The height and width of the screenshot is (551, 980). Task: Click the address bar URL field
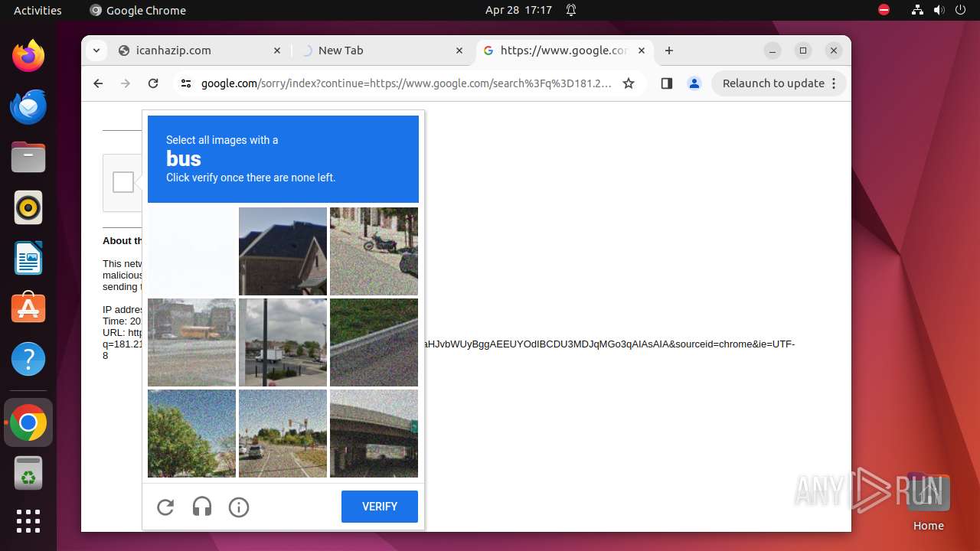406,83
